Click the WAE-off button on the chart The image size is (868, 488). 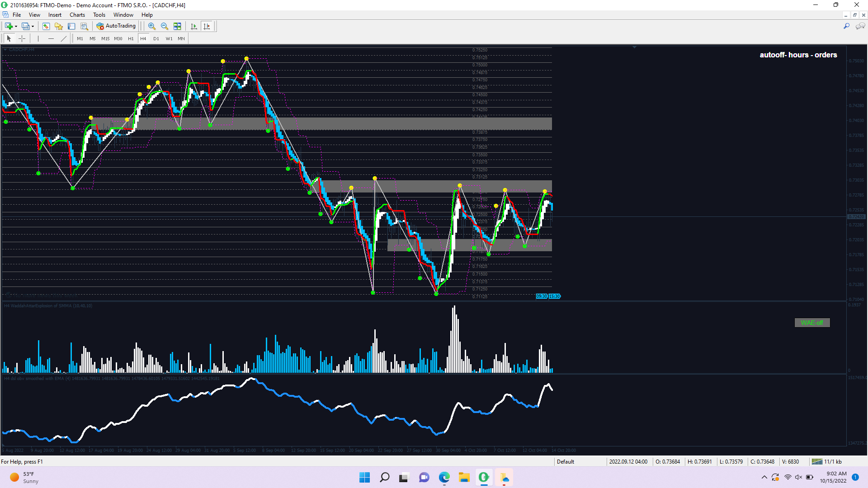pos(812,323)
